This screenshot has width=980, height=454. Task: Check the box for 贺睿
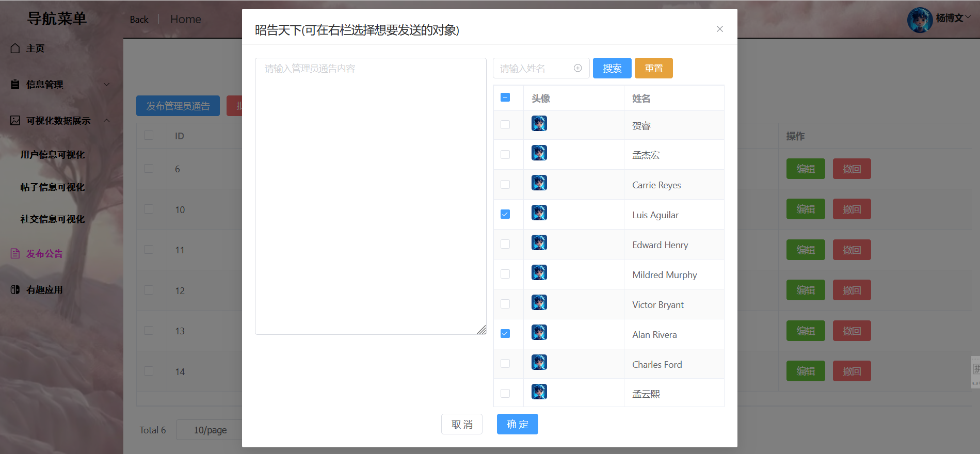tap(505, 124)
